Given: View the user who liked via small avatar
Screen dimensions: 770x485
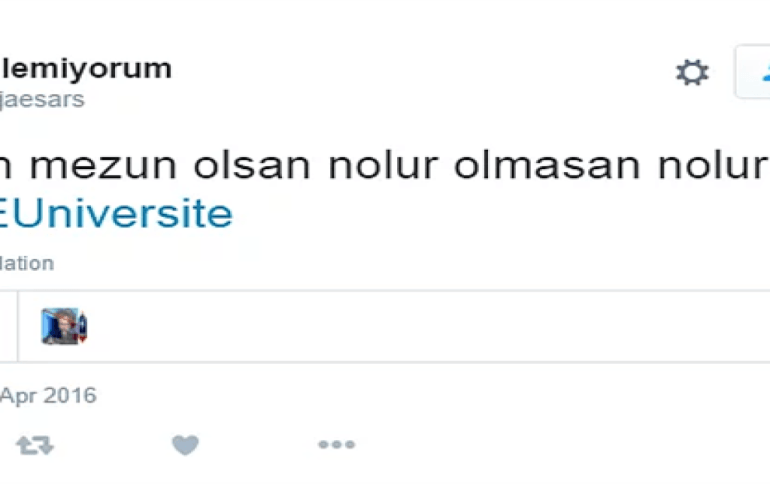Looking at the screenshot, I should tap(64, 326).
